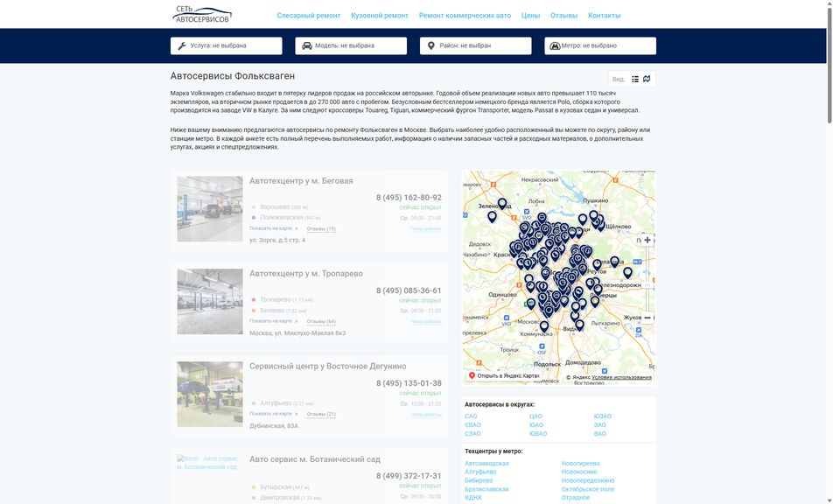Open Кузовной ремонт menu item
The width and height of the screenshot is (833, 504).
click(x=380, y=16)
